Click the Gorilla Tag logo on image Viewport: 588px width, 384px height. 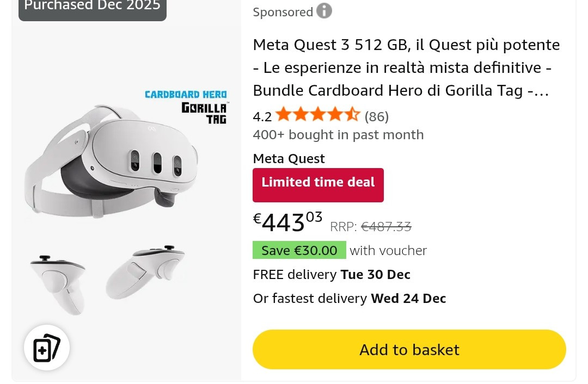point(205,112)
